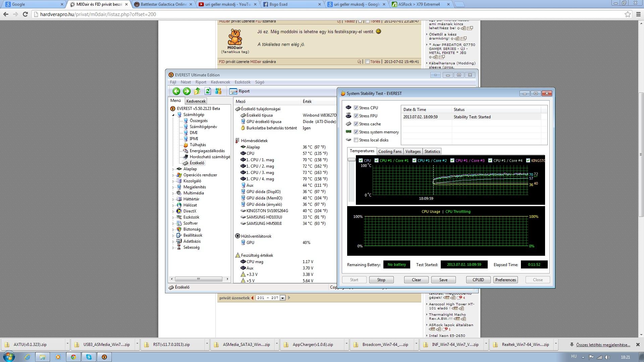Expand the DirectX tree node
This screenshot has width=644, height=362.
(173, 212)
